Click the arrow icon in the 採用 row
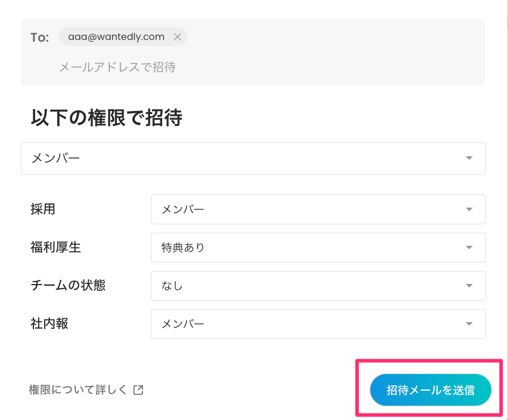 [469, 209]
